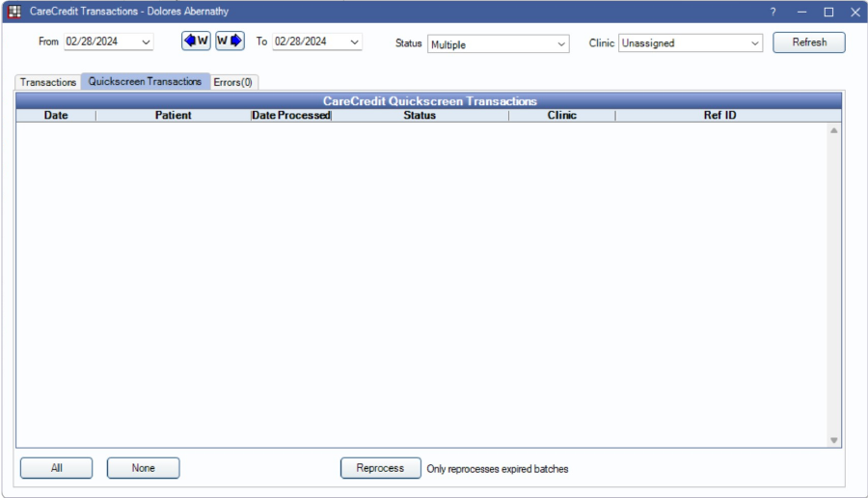The width and height of the screenshot is (868, 498).
Task: Sort by the Status column header
Action: tap(420, 115)
